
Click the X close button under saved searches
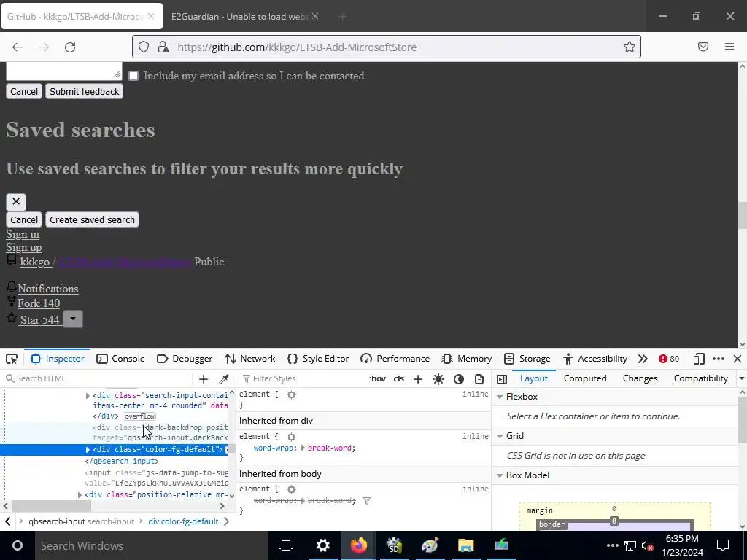(x=16, y=201)
